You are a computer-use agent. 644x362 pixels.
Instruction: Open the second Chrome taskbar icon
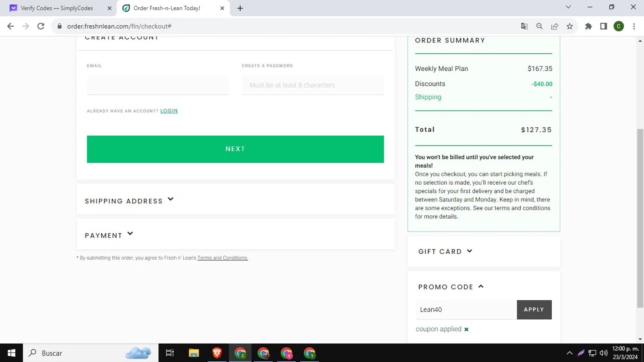point(263,353)
